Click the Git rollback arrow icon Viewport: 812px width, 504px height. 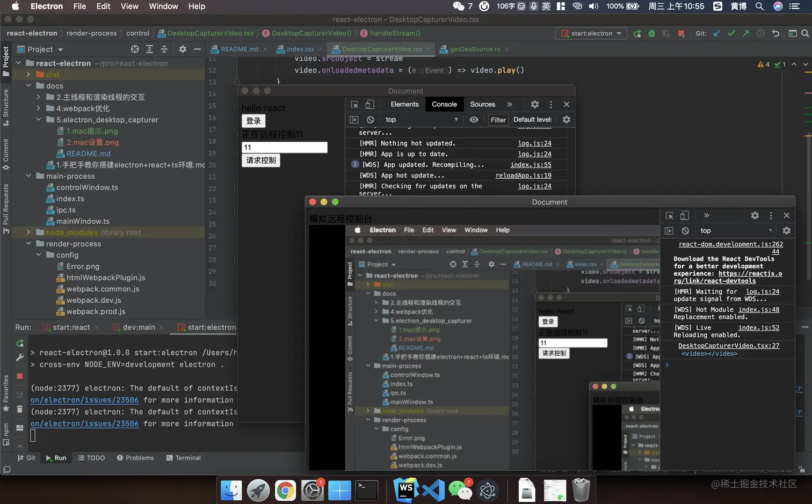pos(775,33)
